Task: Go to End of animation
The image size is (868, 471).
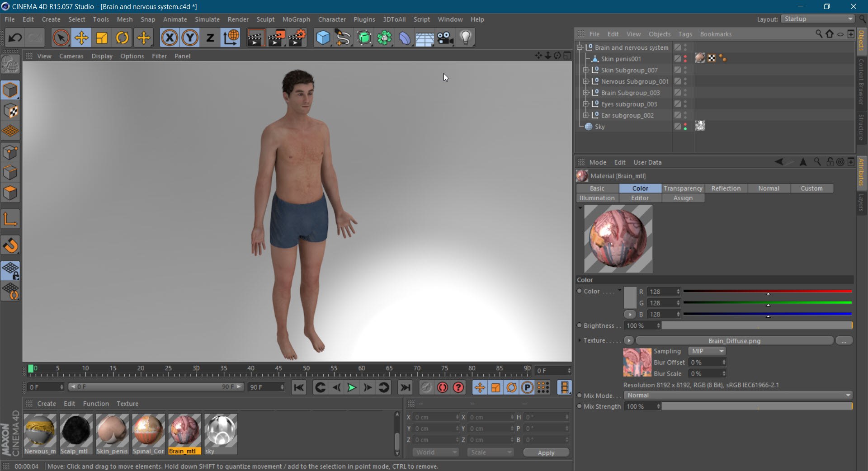Action: coord(406,387)
